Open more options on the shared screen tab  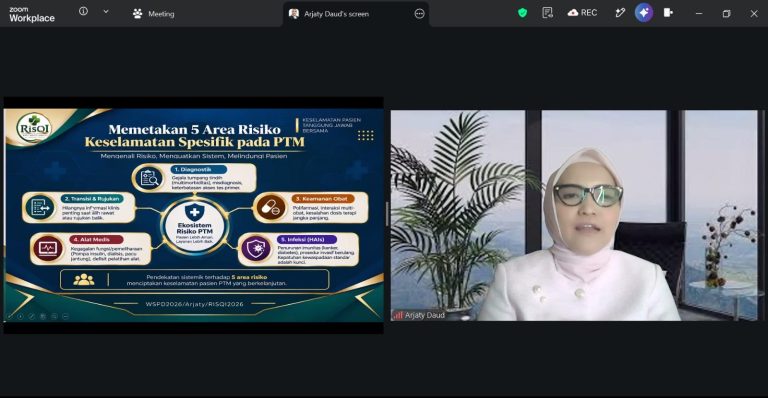[x=419, y=14]
